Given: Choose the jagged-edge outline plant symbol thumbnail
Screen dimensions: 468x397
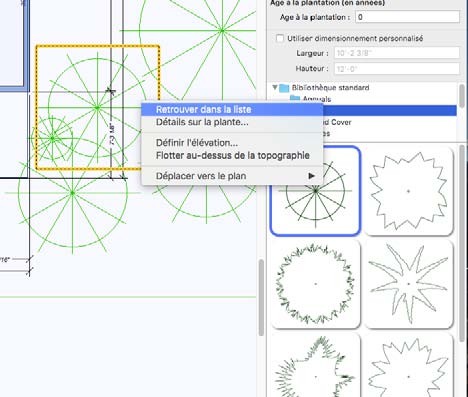Looking at the screenshot, I should tap(409, 191).
